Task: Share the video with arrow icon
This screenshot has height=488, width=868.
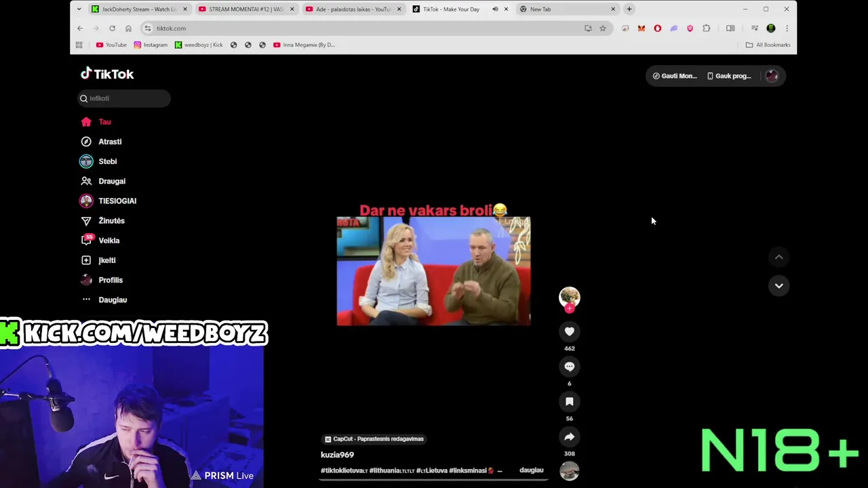Action: 570,437
